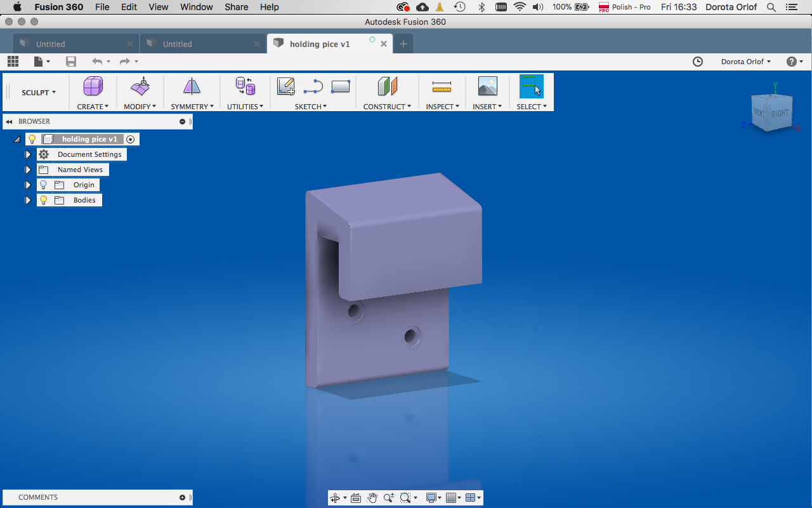Select the Zoom magnifier tool

(388, 498)
